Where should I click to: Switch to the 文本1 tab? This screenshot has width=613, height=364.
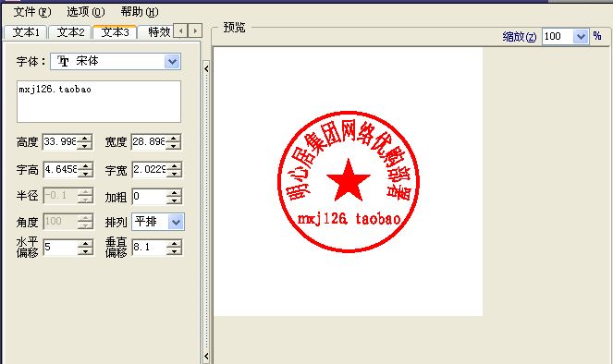(26, 32)
